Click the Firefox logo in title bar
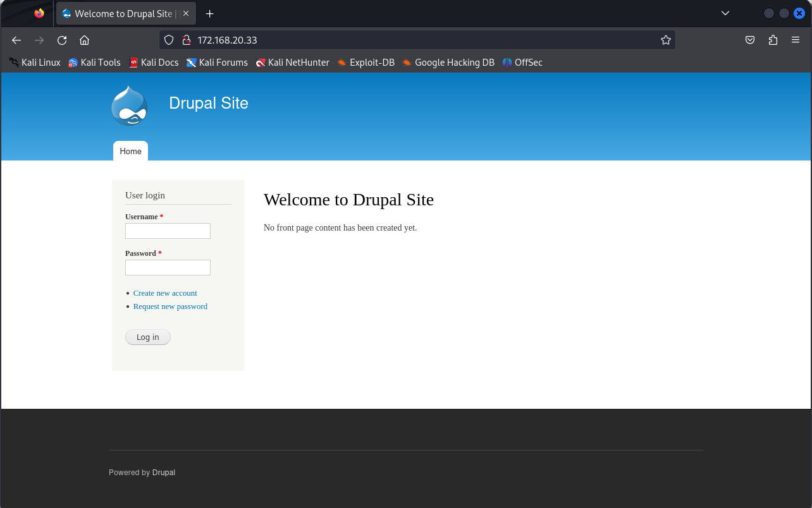This screenshot has width=812, height=508. [x=39, y=13]
